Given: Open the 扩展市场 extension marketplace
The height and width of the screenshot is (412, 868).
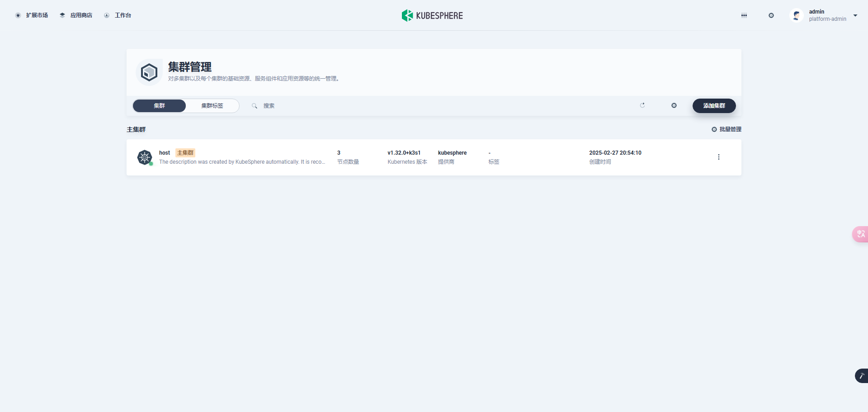Looking at the screenshot, I should [x=32, y=15].
